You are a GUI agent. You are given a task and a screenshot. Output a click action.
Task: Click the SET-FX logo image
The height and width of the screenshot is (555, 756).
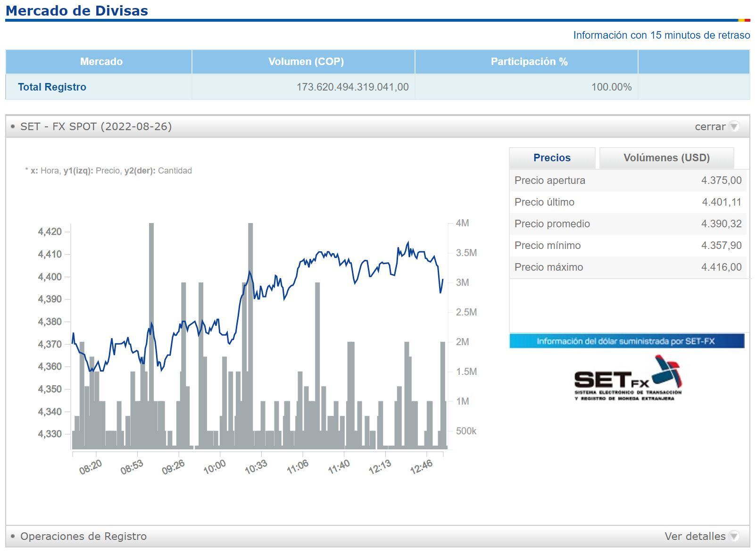tap(628, 378)
